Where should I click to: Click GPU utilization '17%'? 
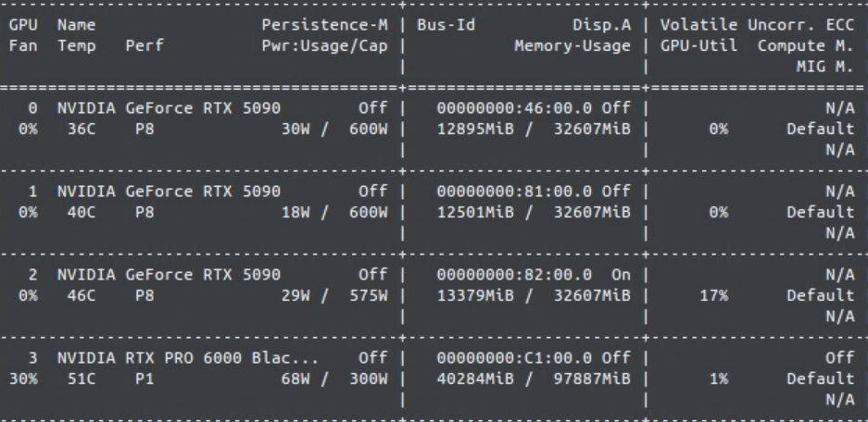pos(713,295)
